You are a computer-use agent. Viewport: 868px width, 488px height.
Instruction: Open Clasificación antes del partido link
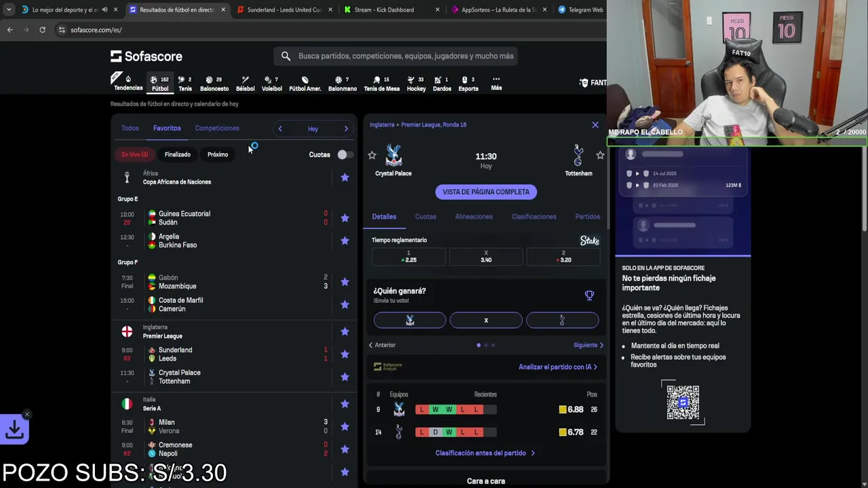pos(485,453)
